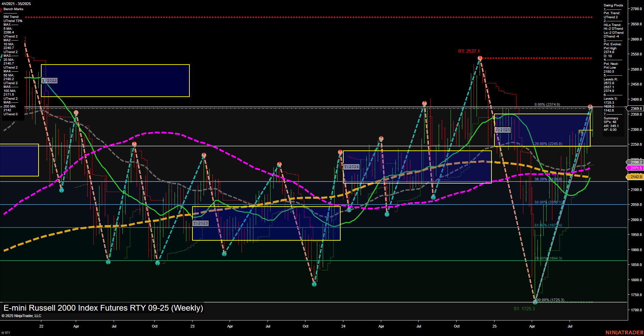This screenshot has width=644, height=336.
Task: Click the R1: 2537.1 resistance label
Action: point(469,51)
